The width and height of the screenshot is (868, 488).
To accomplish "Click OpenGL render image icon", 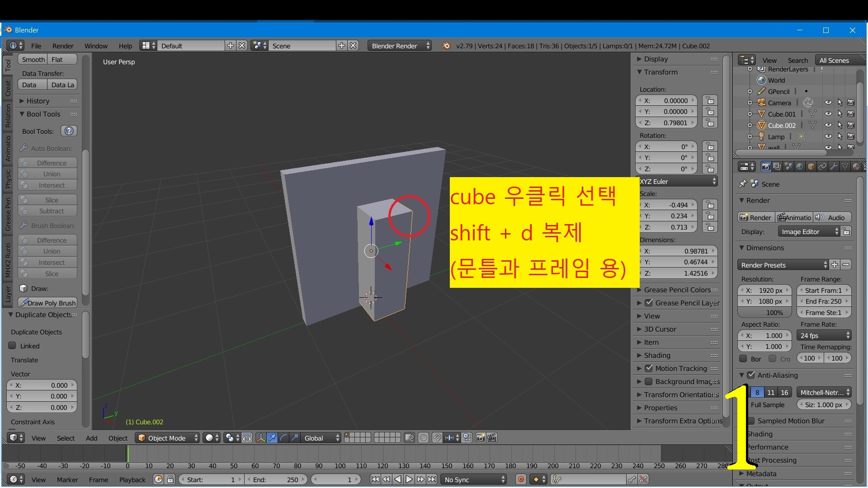I will pyautogui.click(x=481, y=438).
